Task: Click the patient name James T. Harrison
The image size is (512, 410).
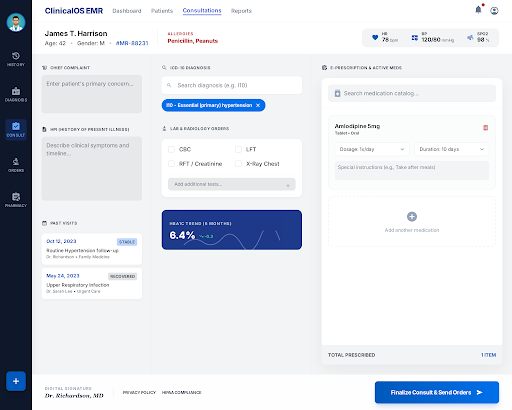Action: 76,33
